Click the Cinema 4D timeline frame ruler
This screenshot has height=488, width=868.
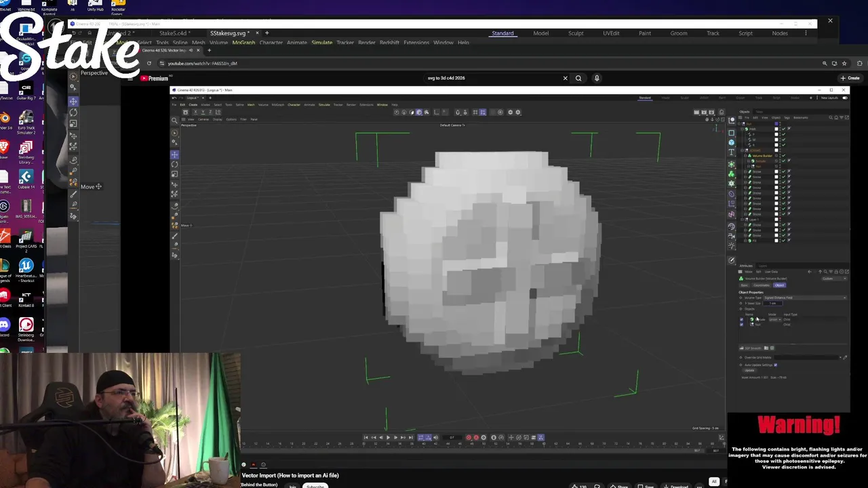(483, 445)
